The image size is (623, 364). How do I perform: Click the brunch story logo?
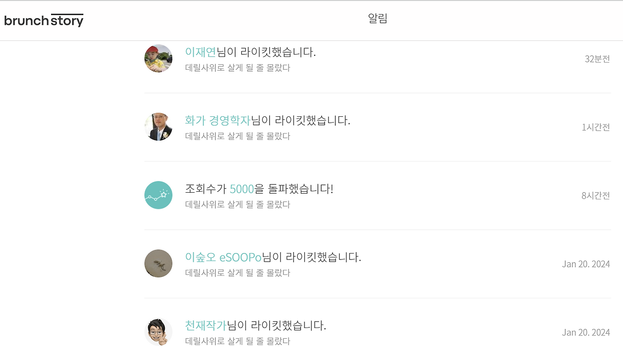44,20
